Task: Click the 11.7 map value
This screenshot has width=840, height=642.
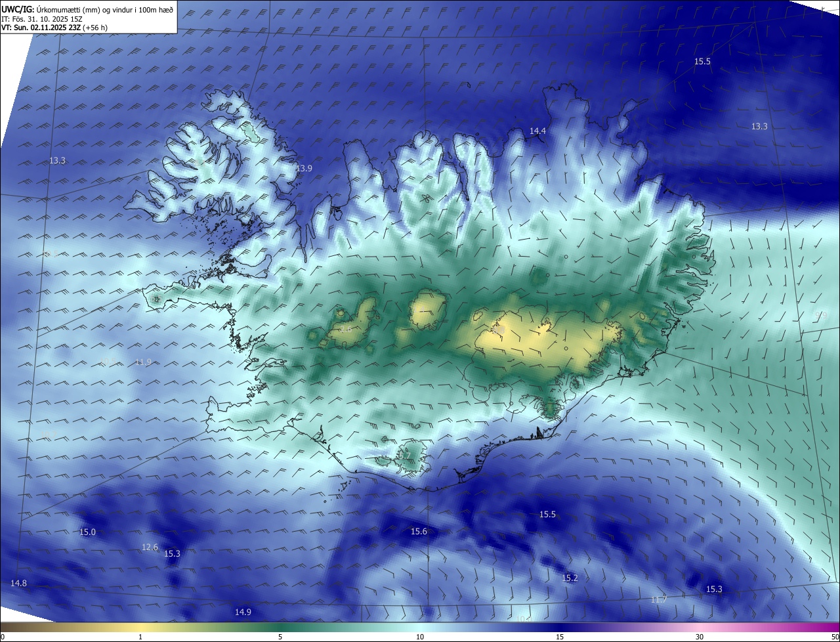Action: tap(658, 600)
